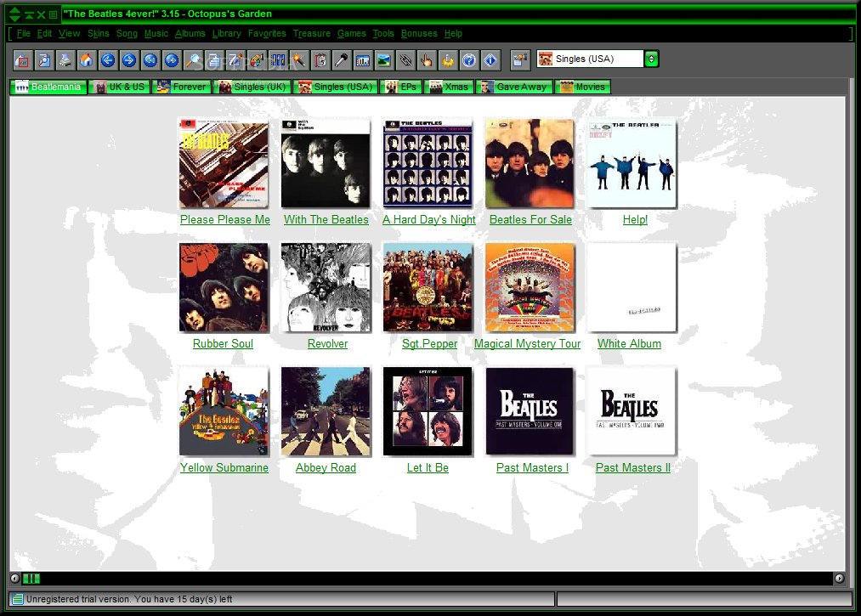The height and width of the screenshot is (616, 861).
Task: Switch to the Xmas tab
Action: 449,87
